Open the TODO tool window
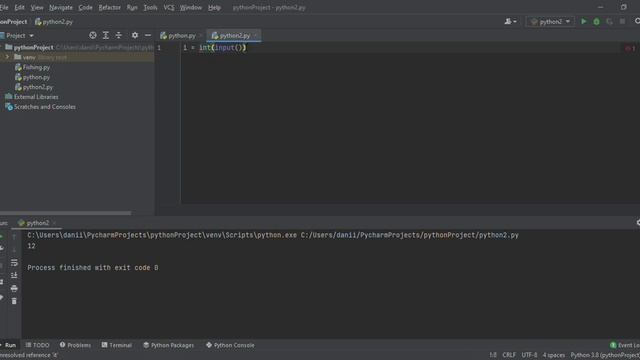Viewport: 640px width, 360px height. click(38, 345)
